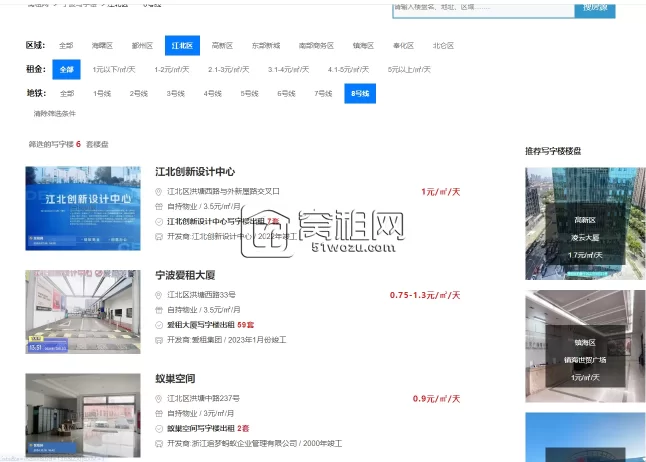Screen dimensions: 646x462
Task: Click location pin icon for 洪塘中路237号
Action: tap(158, 399)
